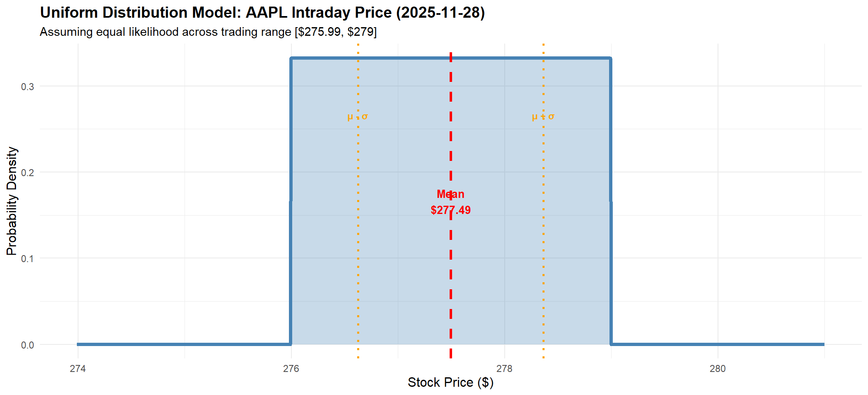Click the 278 tick label on x-axis
The image size is (868, 395).
point(504,369)
